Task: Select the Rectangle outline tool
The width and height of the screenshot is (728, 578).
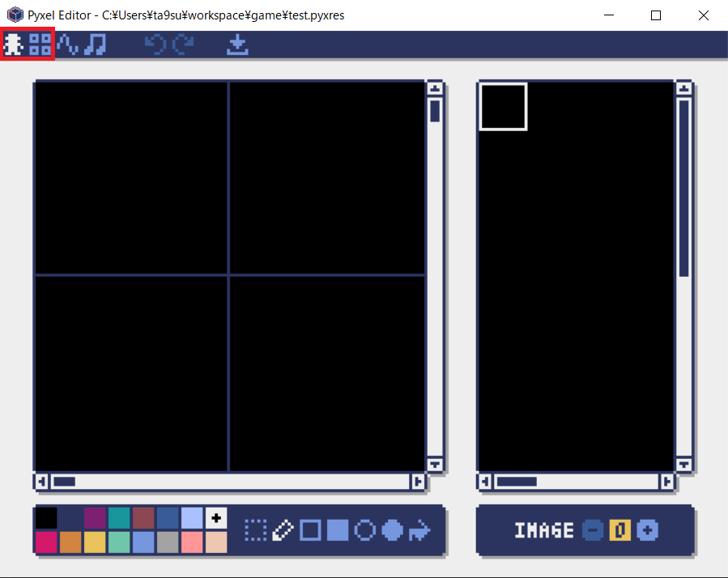Action: [x=310, y=530]
